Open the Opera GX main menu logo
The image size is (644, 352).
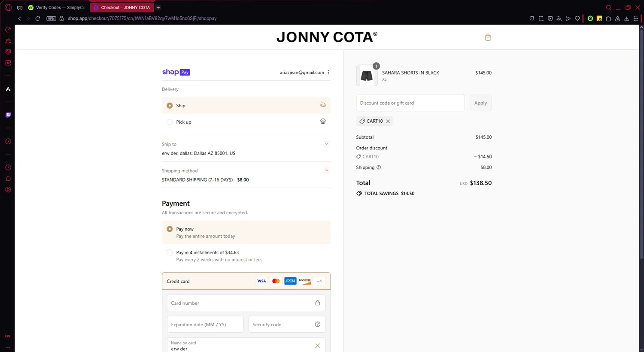coord(8,7)
